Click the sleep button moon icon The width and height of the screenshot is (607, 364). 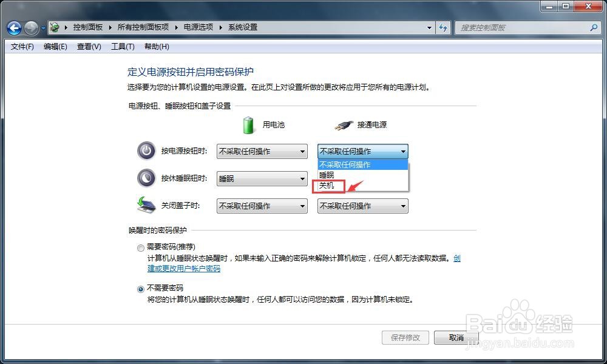point(146,178)
